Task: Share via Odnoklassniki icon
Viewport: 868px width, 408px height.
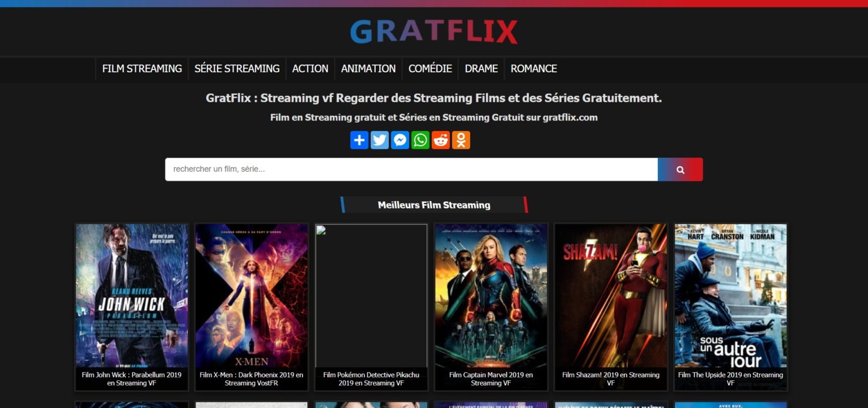Action: [461, 140]
